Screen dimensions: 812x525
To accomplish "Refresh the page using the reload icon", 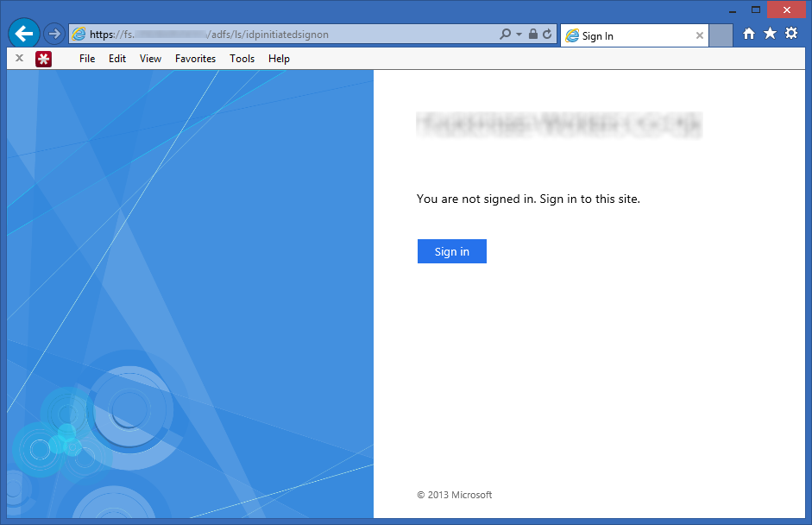I will coord(548,35).
